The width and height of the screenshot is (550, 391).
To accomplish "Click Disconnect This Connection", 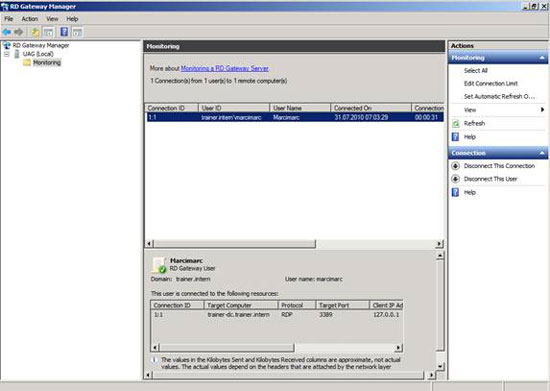I will coord(499,166).
